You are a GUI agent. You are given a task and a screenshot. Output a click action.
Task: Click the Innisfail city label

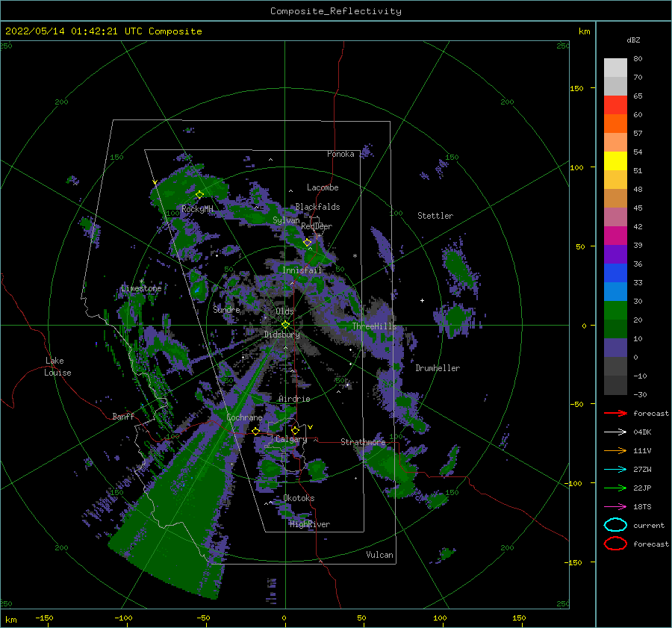302,270
